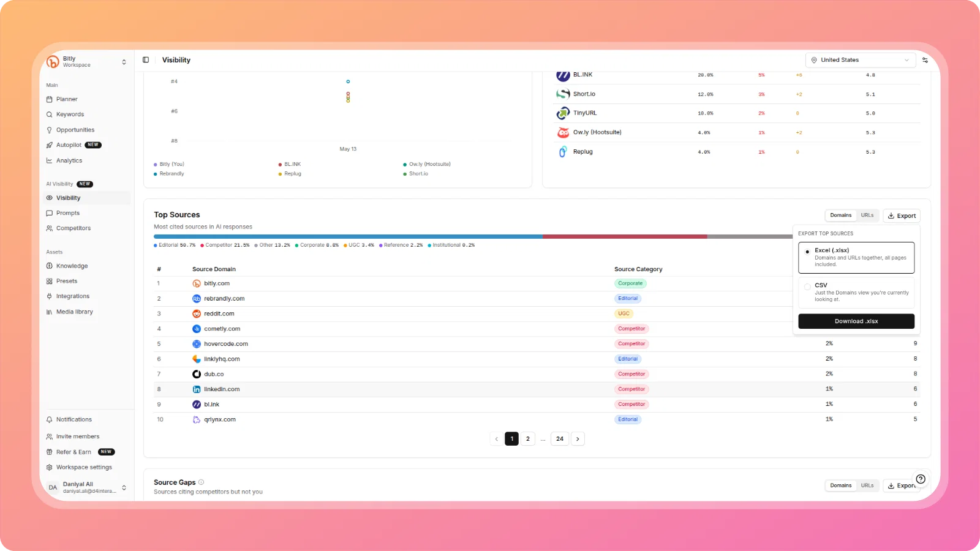Click the Download .xlsx button
This screenshot has height=551, width=980.
tap(856, 321)
